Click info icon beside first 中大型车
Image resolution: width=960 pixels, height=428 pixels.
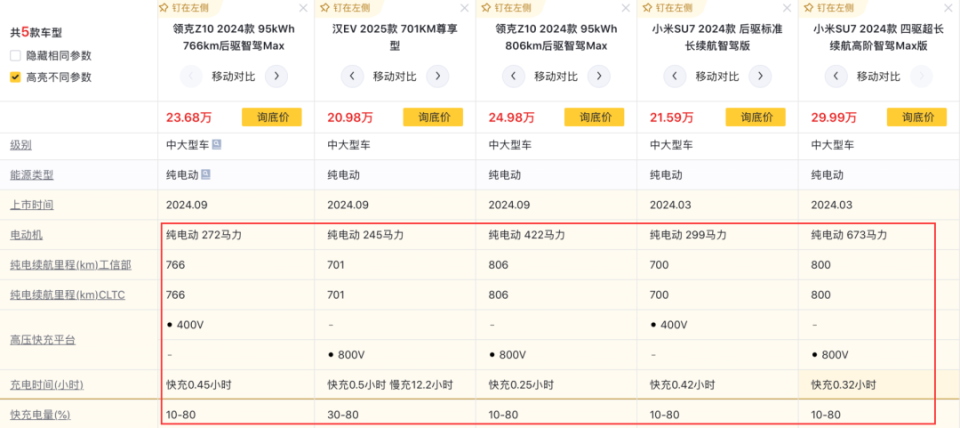coord(217,144)
